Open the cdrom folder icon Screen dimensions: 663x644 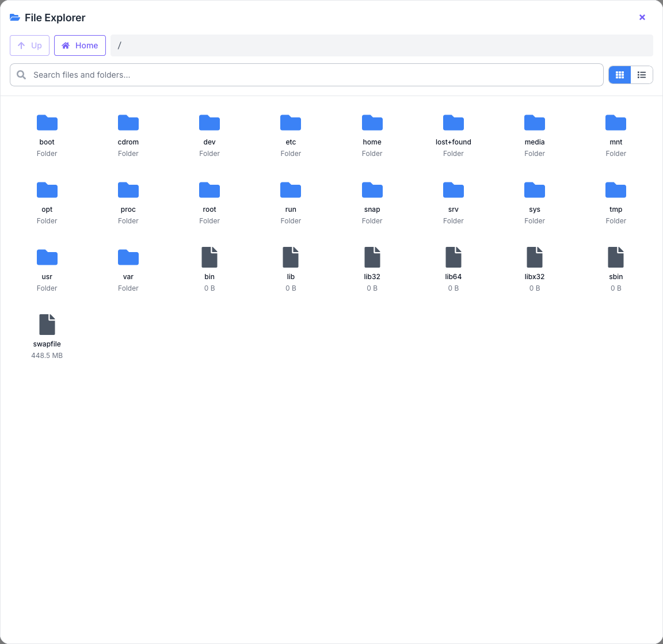(128, 123)
